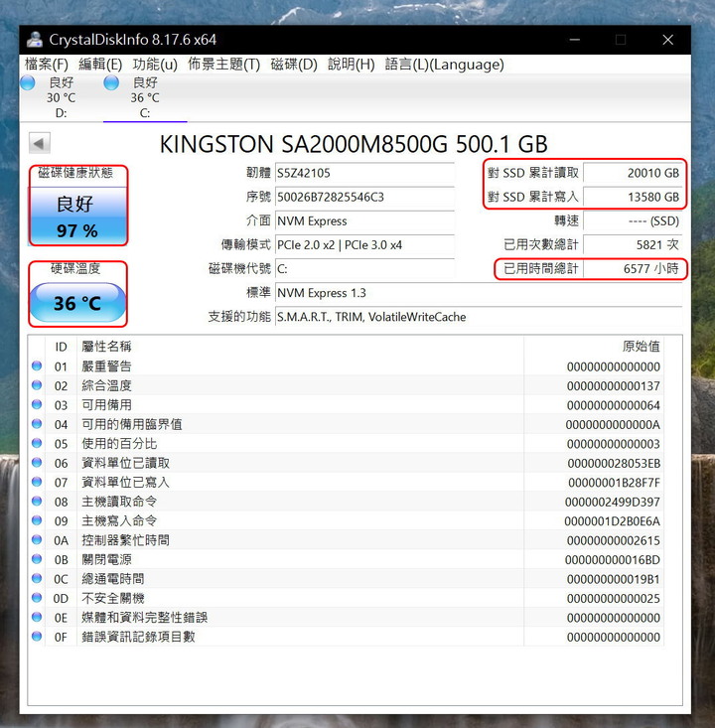The width and height of the screenshot is (715, 728).
Task: Click status dot for attribute 0A 控制器繁忙時間
Action: [37, 539]
